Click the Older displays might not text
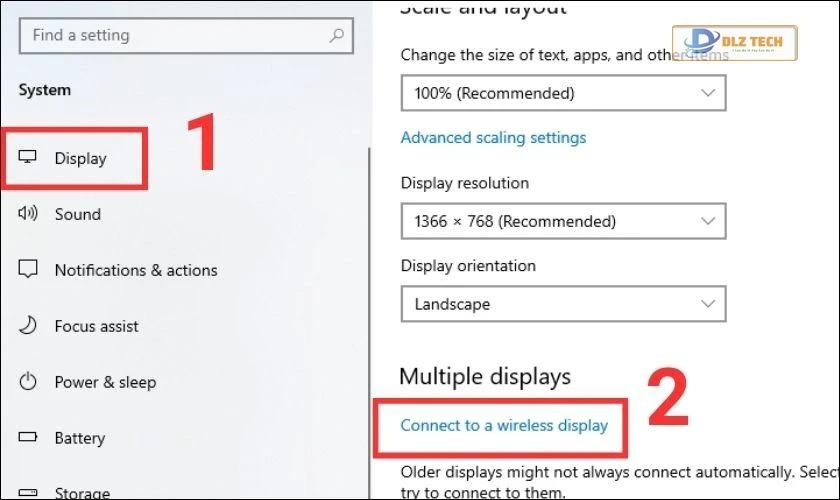 [x=620, y=482]
